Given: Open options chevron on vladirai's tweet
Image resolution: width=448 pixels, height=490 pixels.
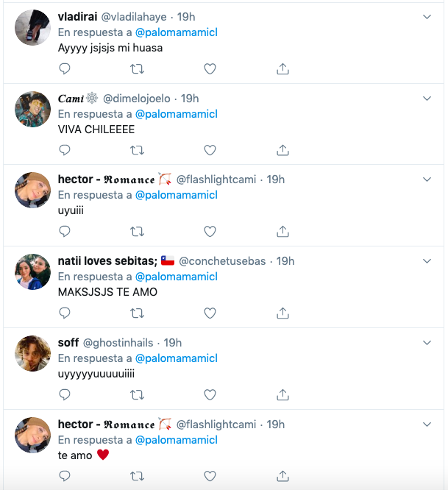Looking at the screenshot, I should 427,17.
